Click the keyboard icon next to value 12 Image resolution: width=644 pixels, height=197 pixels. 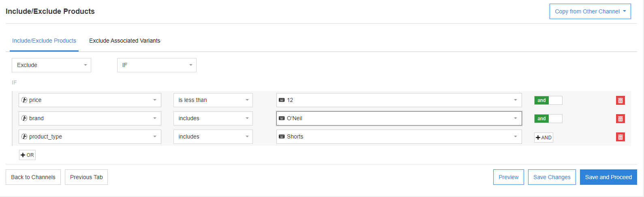tap(282, 100)
